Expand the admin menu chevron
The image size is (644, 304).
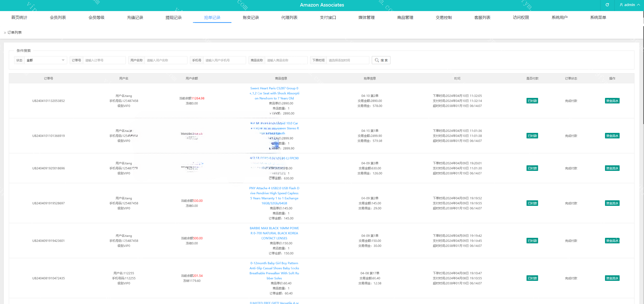(638, 5)
